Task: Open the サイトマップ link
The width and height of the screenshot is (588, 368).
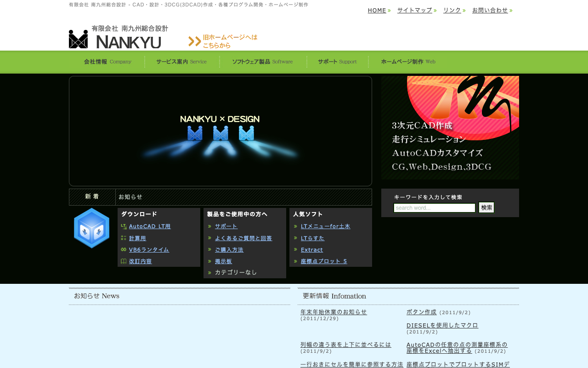Action: [415, 10]
